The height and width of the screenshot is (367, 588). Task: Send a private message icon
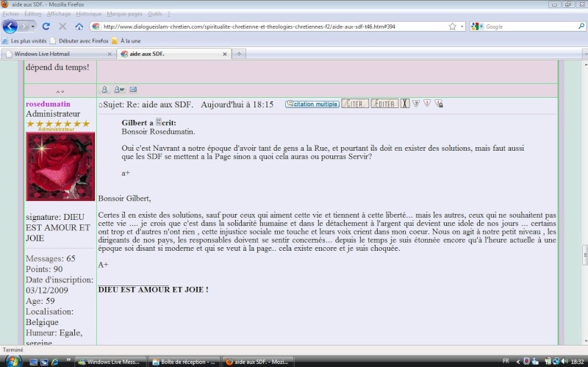(119, 89)
